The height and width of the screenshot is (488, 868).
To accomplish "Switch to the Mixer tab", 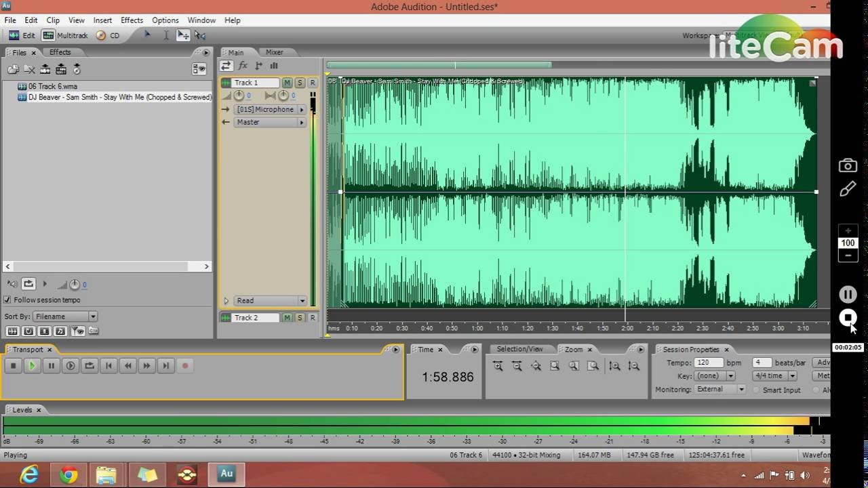I will [275, 52].
